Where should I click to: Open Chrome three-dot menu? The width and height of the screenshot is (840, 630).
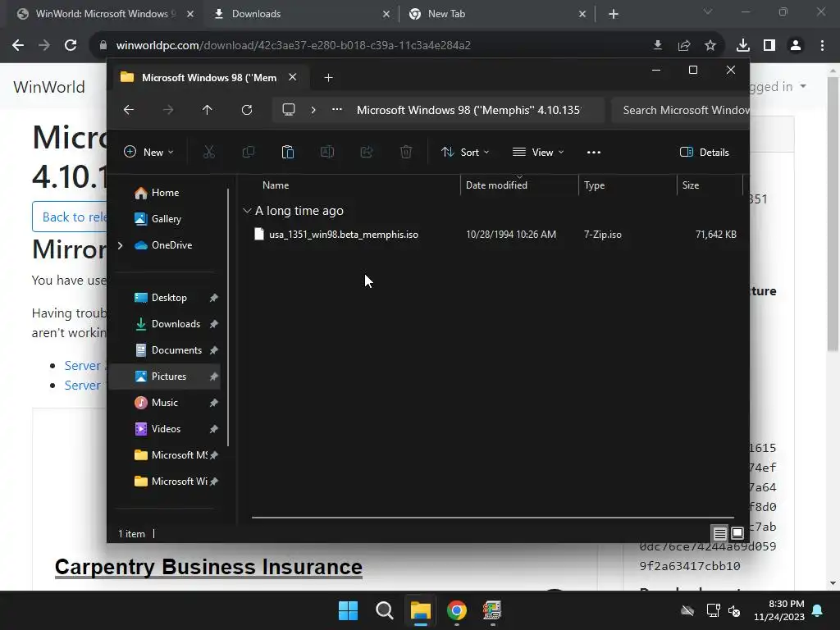pyautogui.click(x=822, y=46)
